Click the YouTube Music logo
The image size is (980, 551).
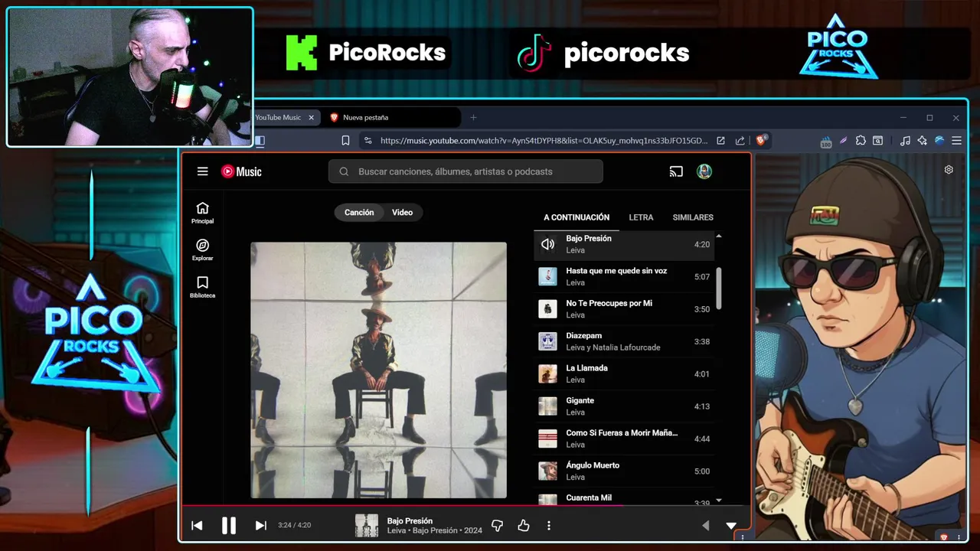241,171
